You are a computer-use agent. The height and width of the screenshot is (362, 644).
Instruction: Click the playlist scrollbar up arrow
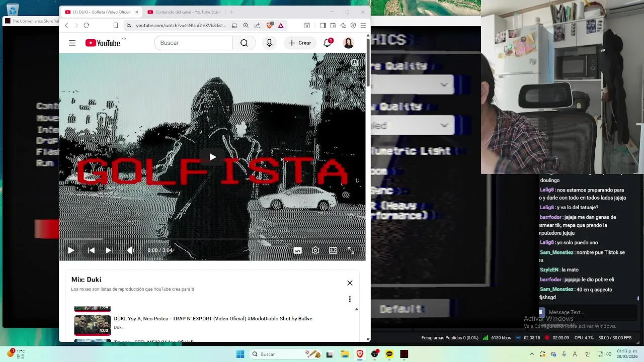click(357, 310)
